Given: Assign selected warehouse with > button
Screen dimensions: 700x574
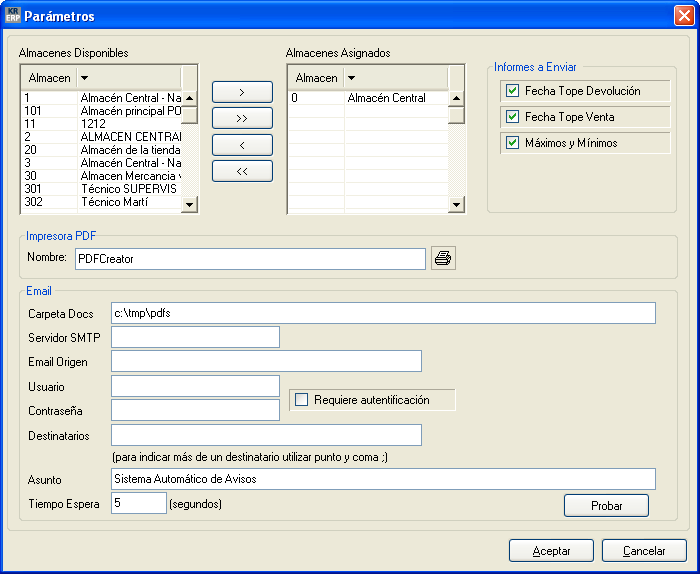Looking at the screenshot, I should tap(242, 92).
